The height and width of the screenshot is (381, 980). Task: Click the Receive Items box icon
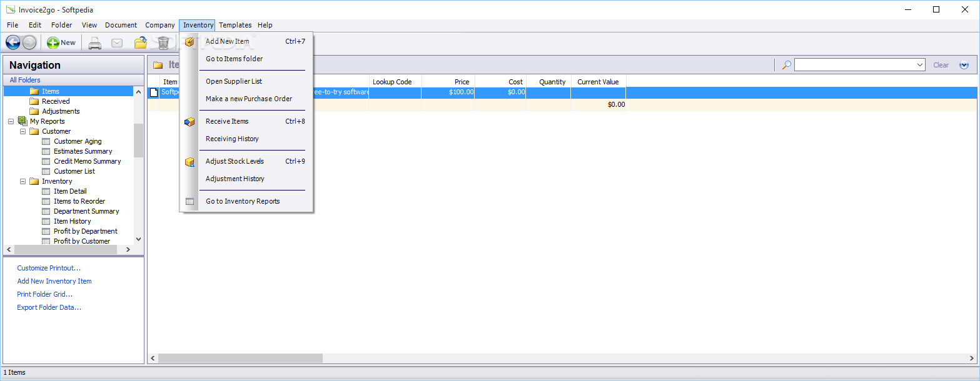click(189, 122)
